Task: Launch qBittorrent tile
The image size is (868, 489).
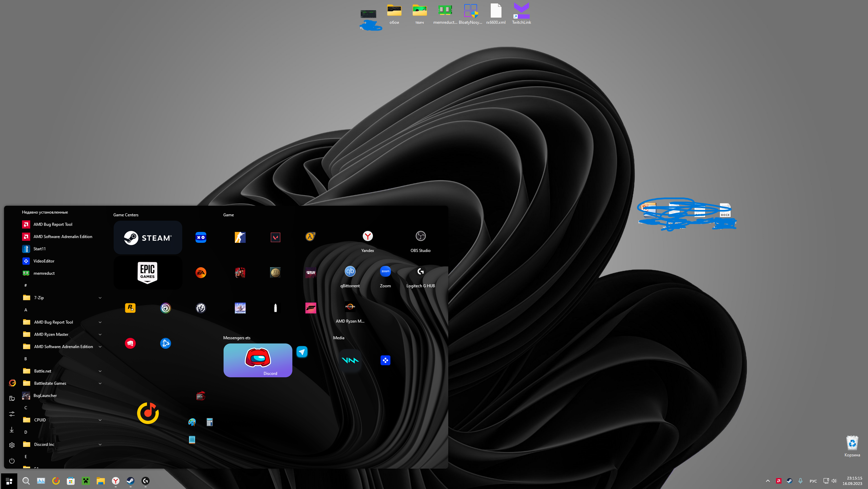Action: 350,272
